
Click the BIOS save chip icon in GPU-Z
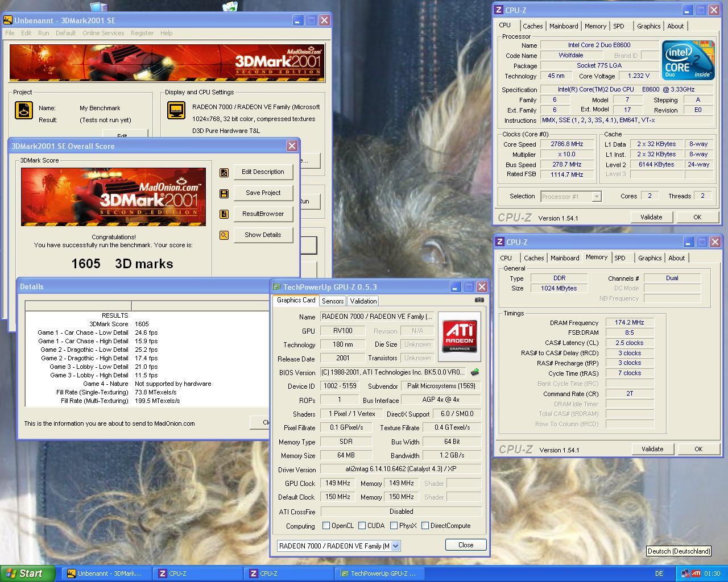(474, 372)
